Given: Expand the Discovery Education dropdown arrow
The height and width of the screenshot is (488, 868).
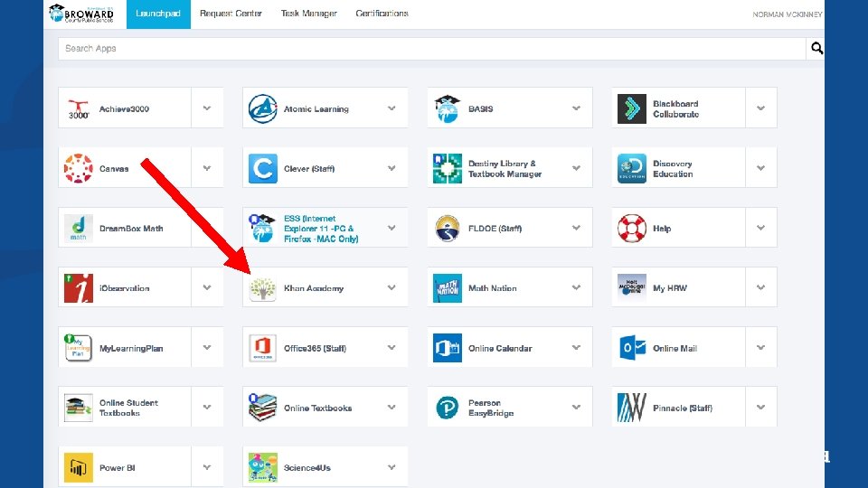Looking at the screenshot, I should pyautogui.click(x=760, y=168).
